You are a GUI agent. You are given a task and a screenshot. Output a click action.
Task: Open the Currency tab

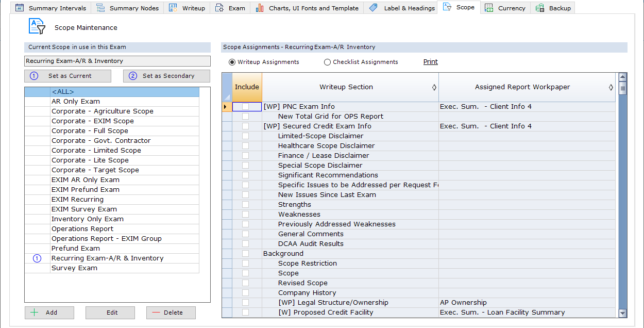(x=511, y=8)
